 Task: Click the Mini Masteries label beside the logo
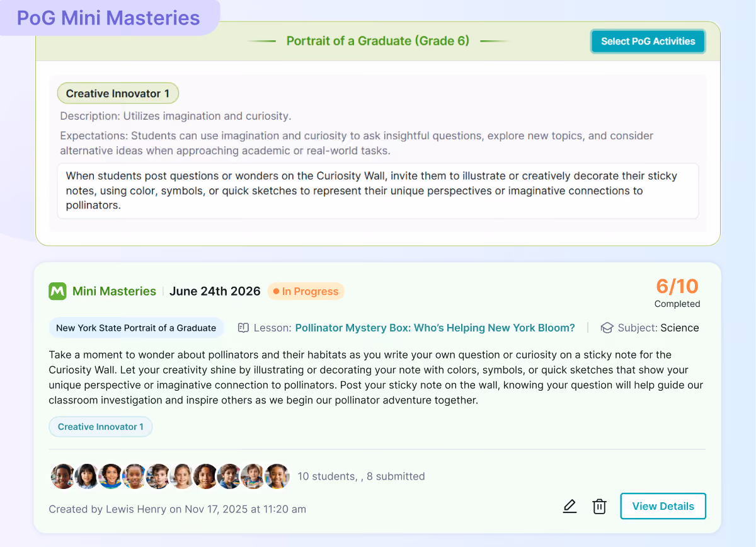click(x=114, y=291)
